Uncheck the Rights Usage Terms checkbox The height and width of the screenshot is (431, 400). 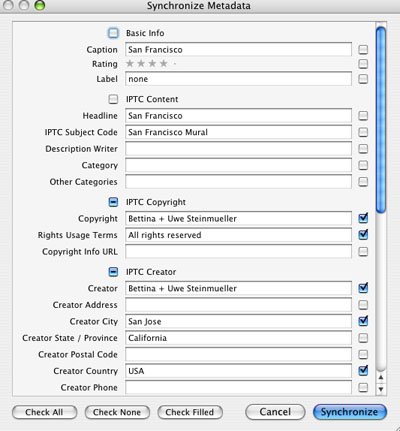pos(363,235)
